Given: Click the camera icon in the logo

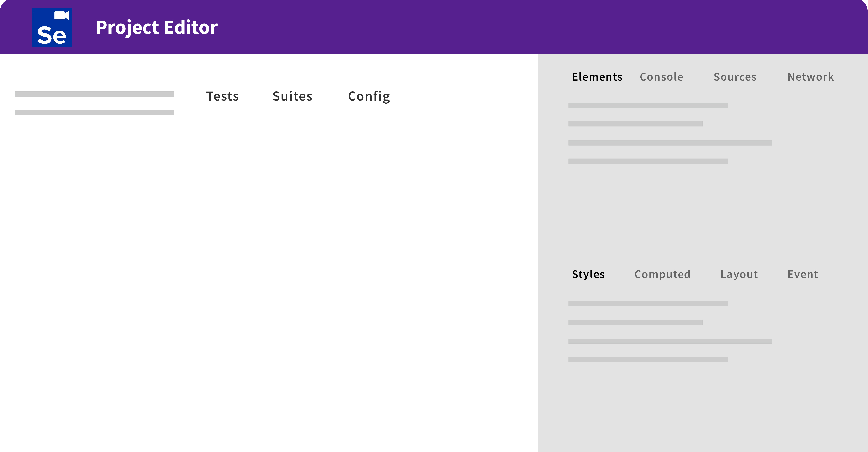Looking at the screenshot, I should [x=62, y=16].
